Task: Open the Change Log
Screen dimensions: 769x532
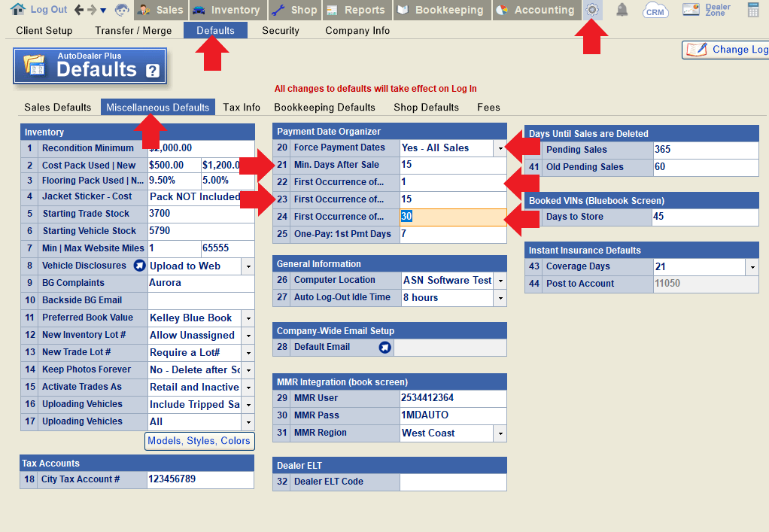Action: click(x=726, y=50)
